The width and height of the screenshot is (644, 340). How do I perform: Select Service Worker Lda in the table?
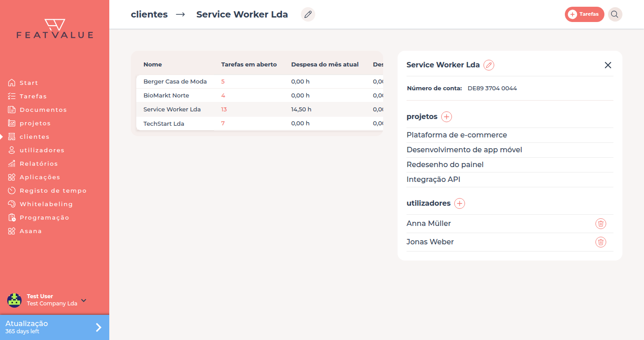click(259, 110)
